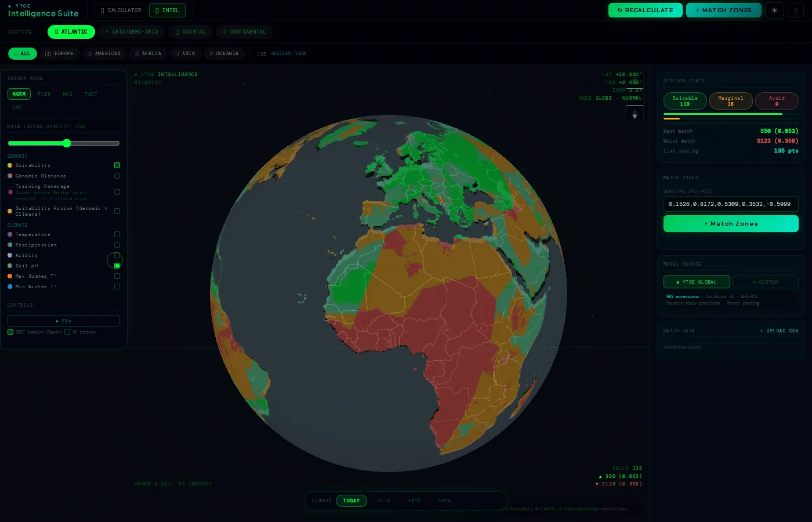
Task: Select the Arid/Semi-Arid ecotype
Action: click(132, 32)
